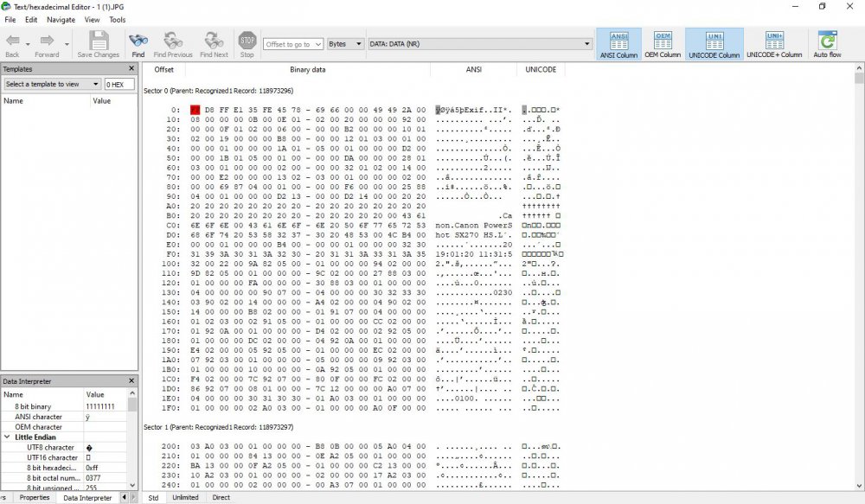This screenshot has height=504, width=865.
Task: Close the Data Interpreter panel
Action: pos(131,380)
